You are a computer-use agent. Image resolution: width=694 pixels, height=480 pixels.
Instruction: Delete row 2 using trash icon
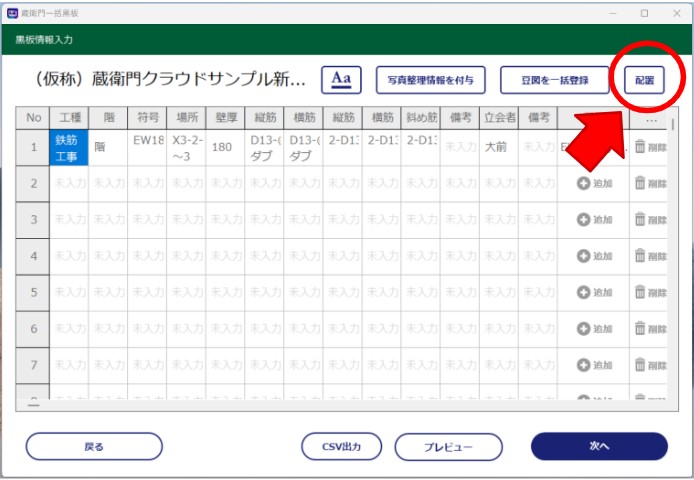pos(651,183)
